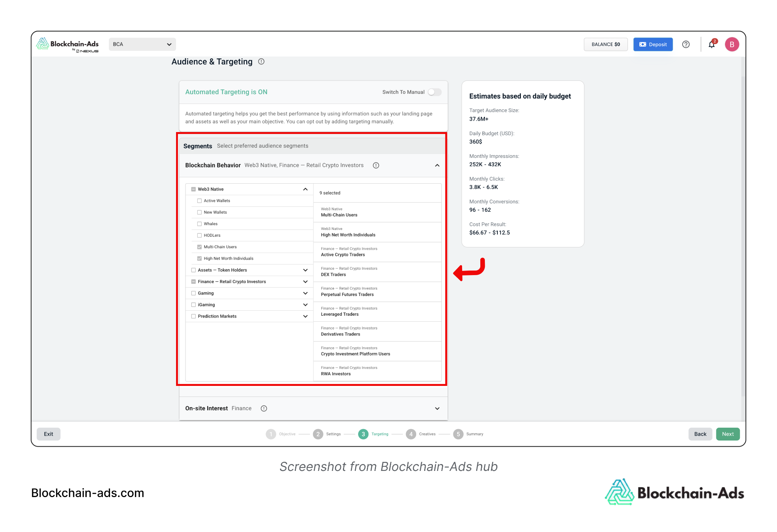The image size is (777, 532).
Task: Check the New Wallets checkbox
Action: click(200, 212)
